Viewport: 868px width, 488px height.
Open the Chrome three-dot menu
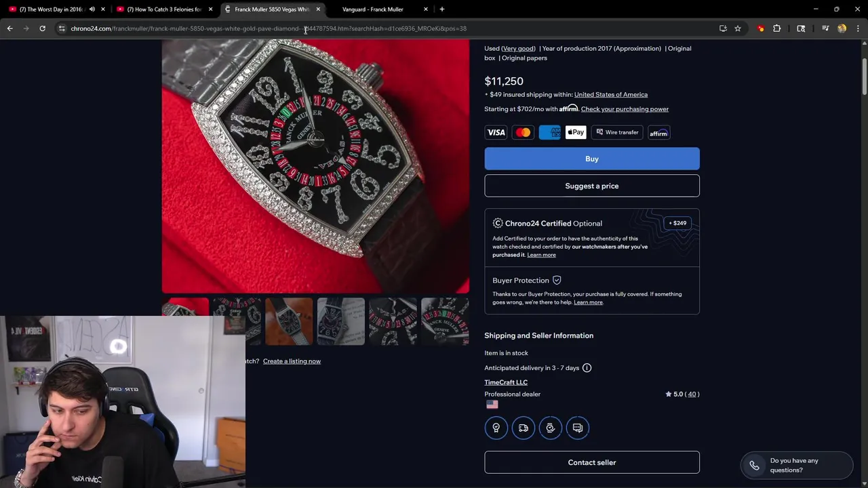[858, 28]
